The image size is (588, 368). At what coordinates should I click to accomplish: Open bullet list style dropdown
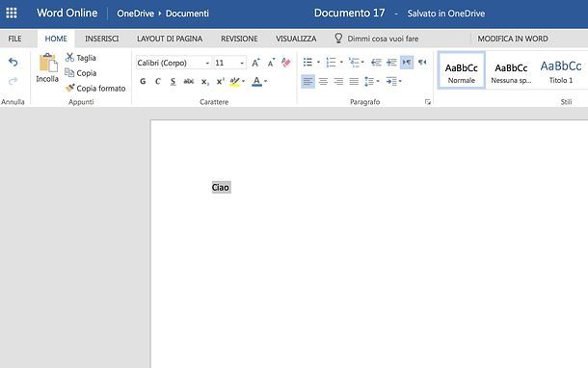click(x=318, y=63)
